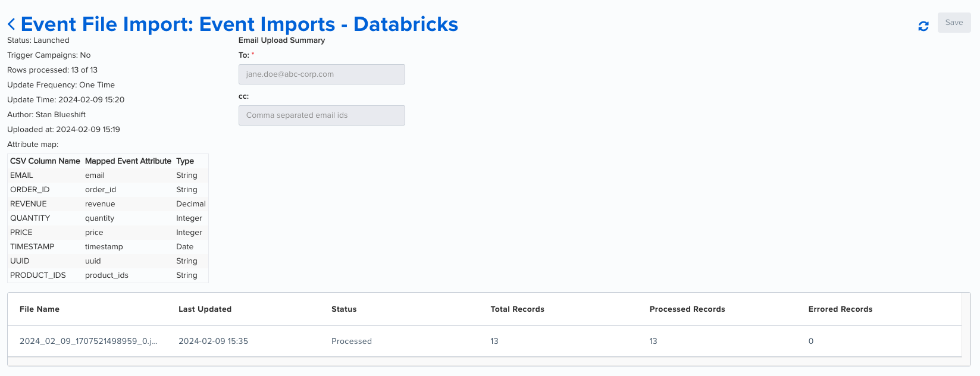This screenshot has height=376, width=980.
Task: Click the Decimal type in REVENUE row
Action: point(191,204)
